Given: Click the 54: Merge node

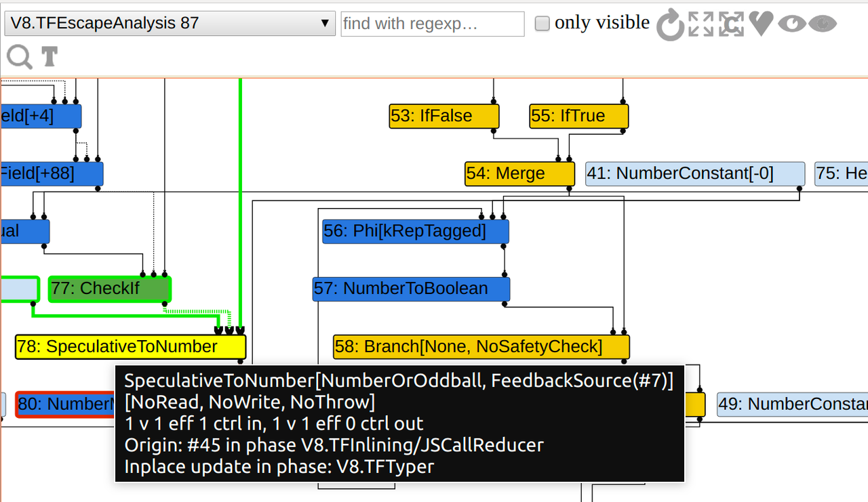Looking at the screenshot, I should pyautogui.click(x=519, y=173).
